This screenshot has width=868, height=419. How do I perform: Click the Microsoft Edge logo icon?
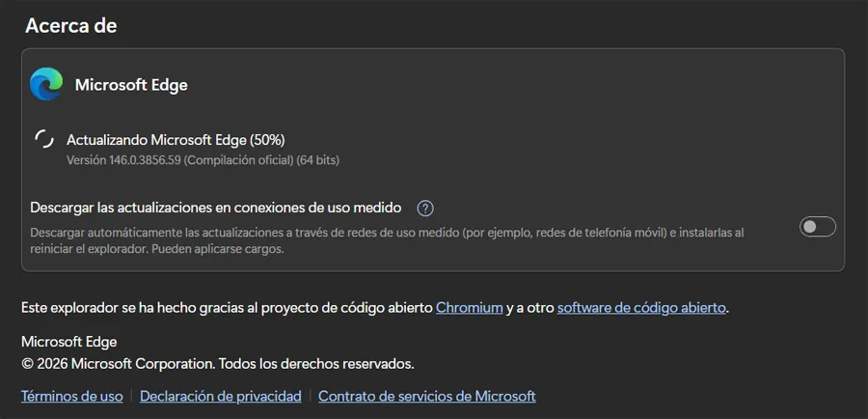point(46,85)
